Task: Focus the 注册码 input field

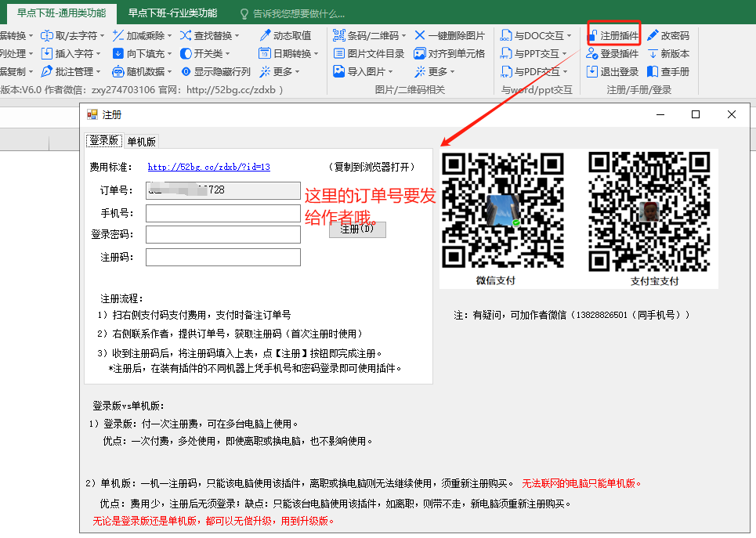Action: click(223, 257)
